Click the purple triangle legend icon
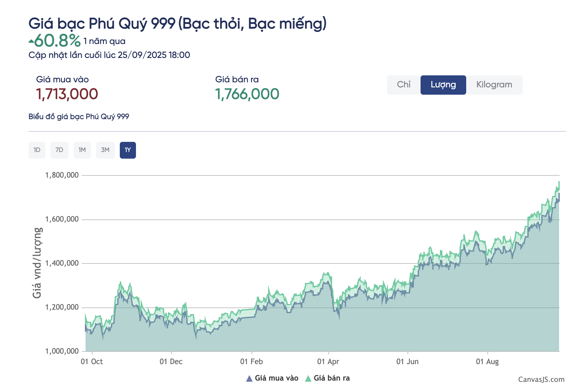Screen dimensions: 573x392 click(x=249, y=378)
